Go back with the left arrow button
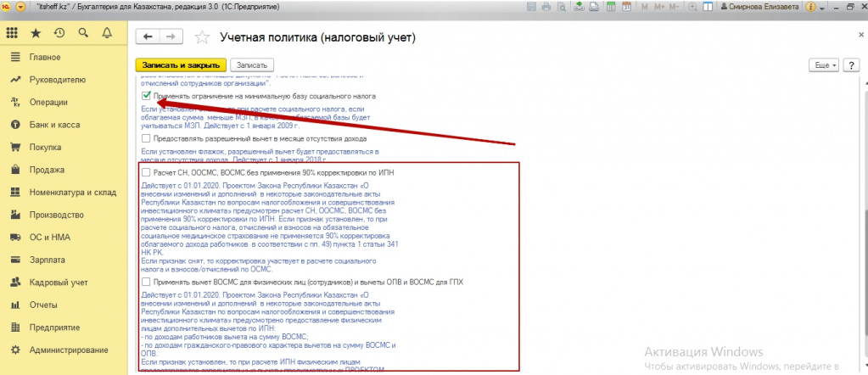 click(148, 36)
